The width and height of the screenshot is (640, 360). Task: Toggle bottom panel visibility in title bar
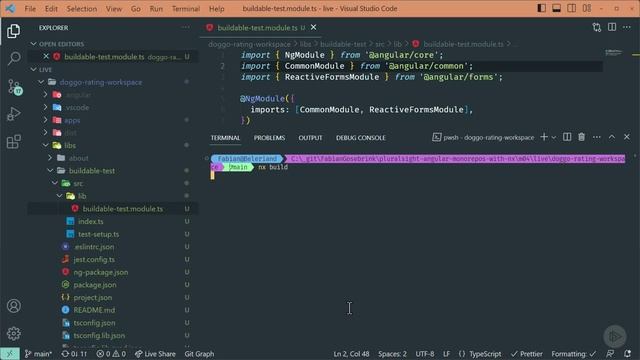[x=556, y=8]
